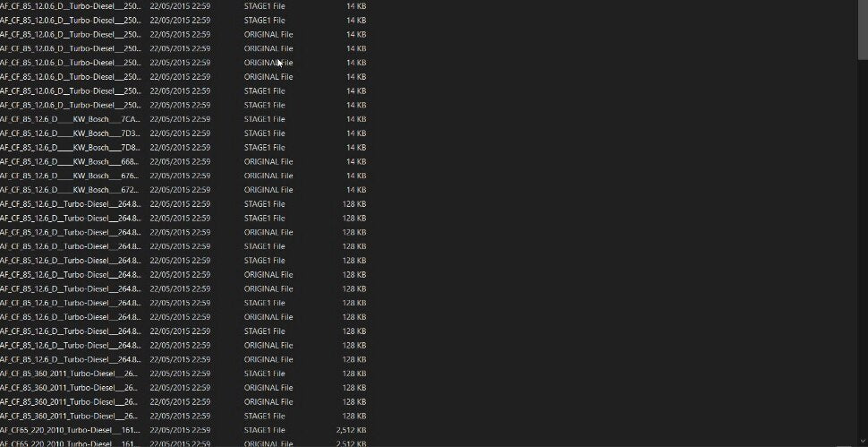This screenshot has width=868, height=447.
Task: Click the date cell of KW_Bosch 676 row
Action: (180, 176)
